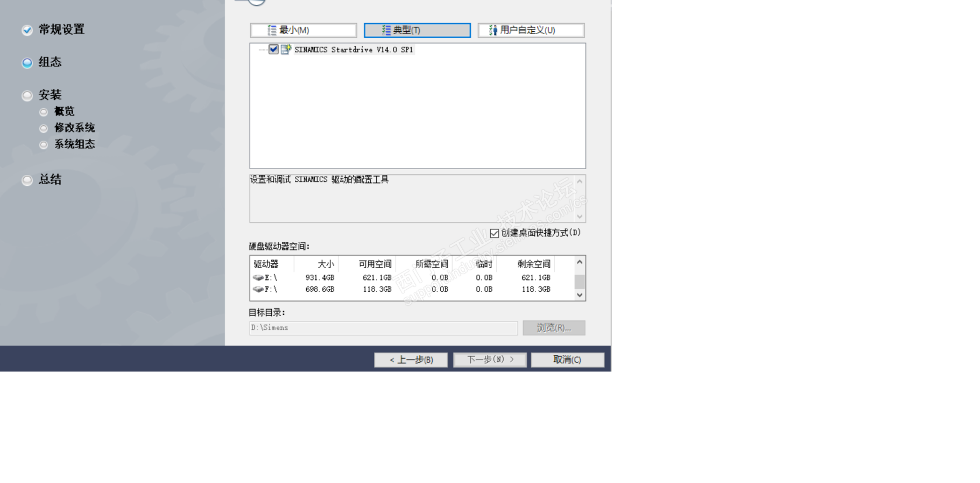Click the 总结 step indicator bullet

(27, 180)
